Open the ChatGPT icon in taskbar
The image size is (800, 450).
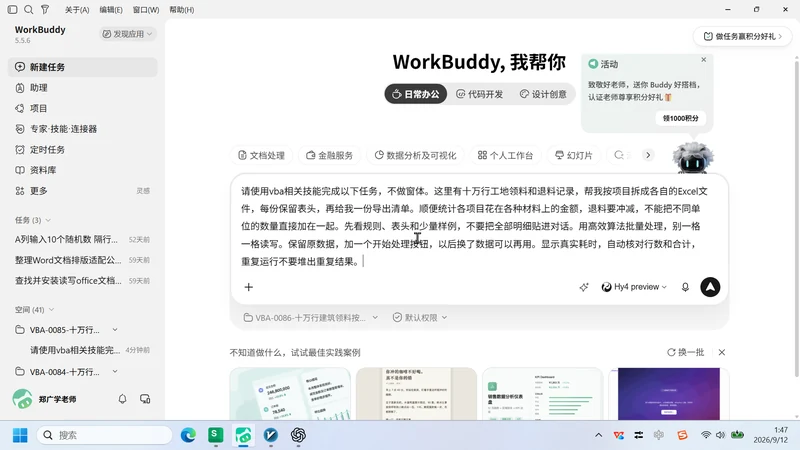point(298,435)
